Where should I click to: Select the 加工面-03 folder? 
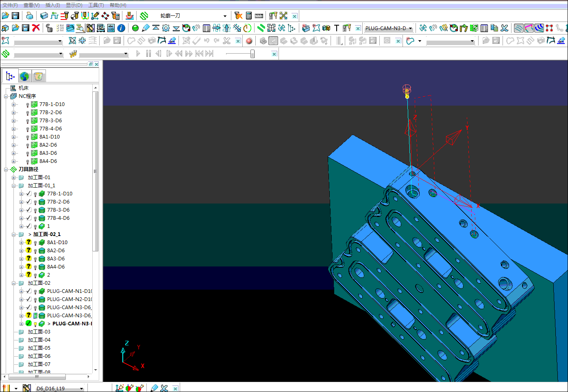click(x=39, y=332)
